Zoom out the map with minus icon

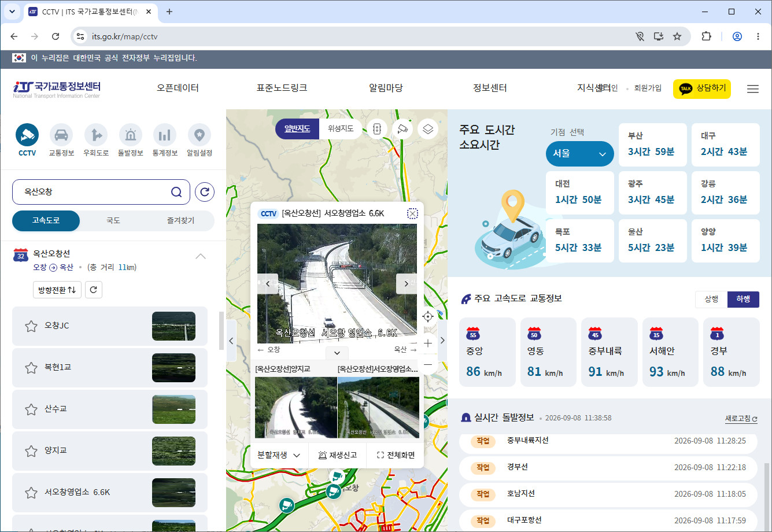[428, 364]
